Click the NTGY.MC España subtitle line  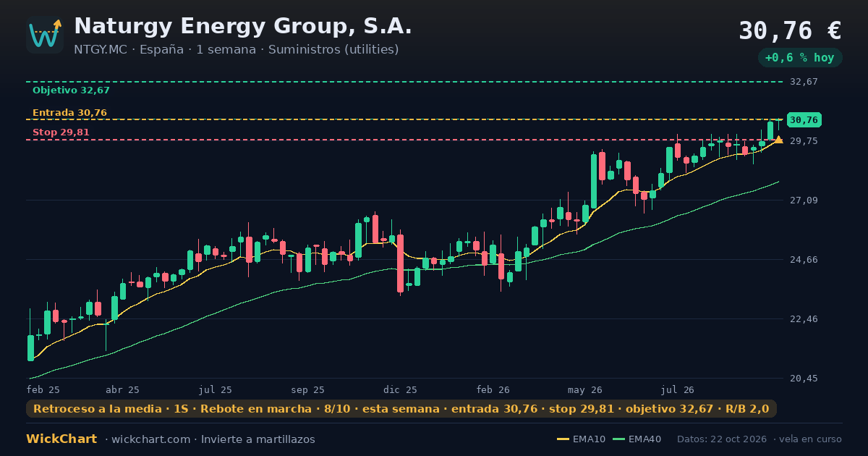tap(236, 49)
